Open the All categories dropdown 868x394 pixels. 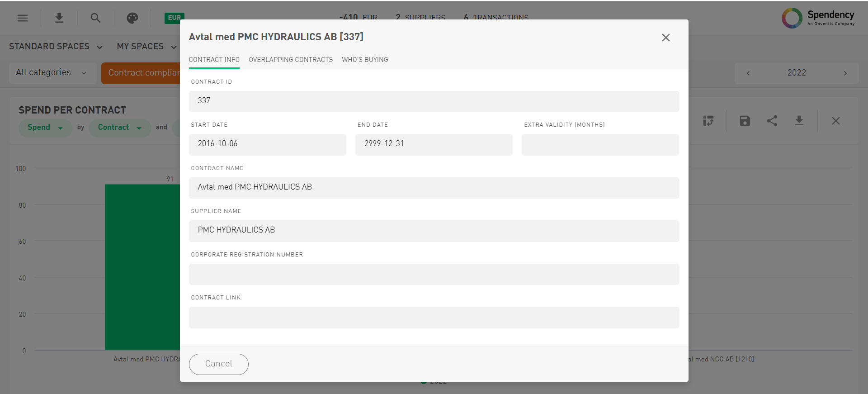[x=51, y=73]
